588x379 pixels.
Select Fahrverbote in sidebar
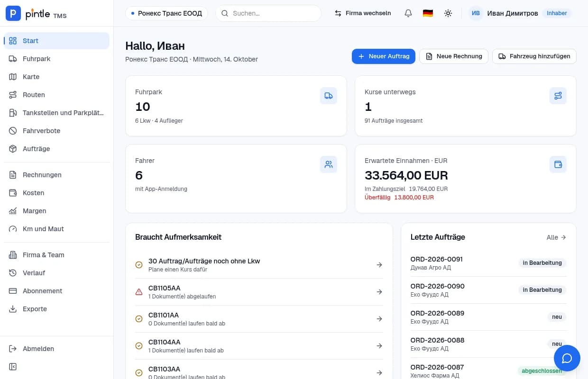(x=56, y=131)
